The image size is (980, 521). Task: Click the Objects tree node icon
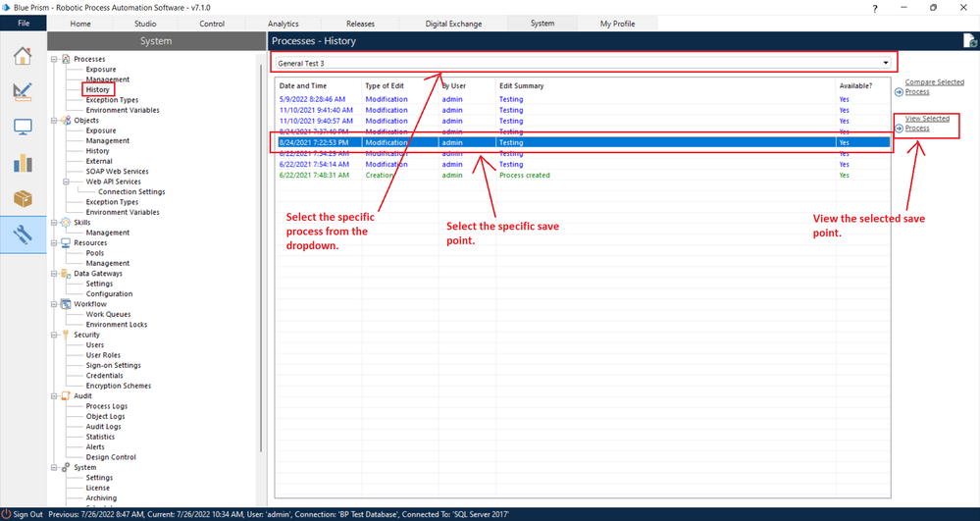pos(66,120)
